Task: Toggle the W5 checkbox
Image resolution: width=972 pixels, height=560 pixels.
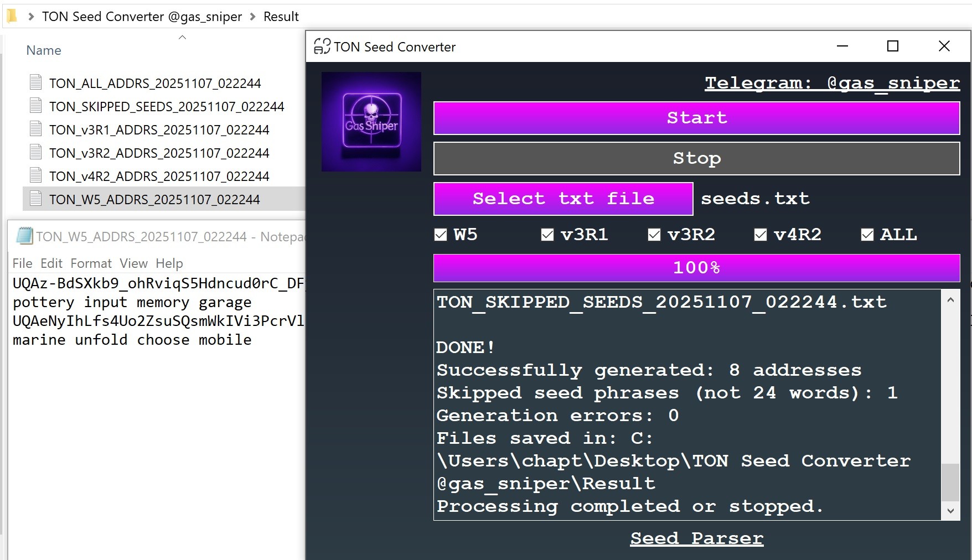Action: click(441, 235)
